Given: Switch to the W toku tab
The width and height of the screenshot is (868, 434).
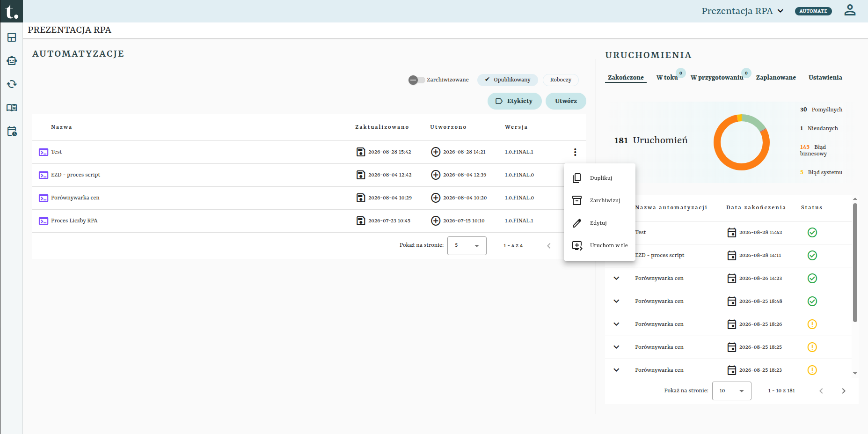Looking at the screenshot, I should [x=667, y=78].
